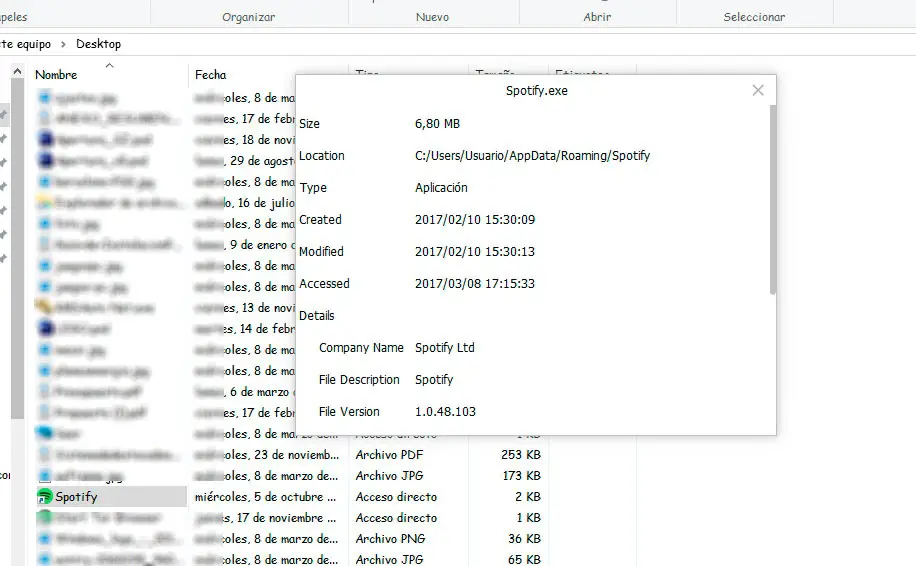Click the File Version value 1.0.48.103
916x566 pixels.
click(x=445, y=412)
